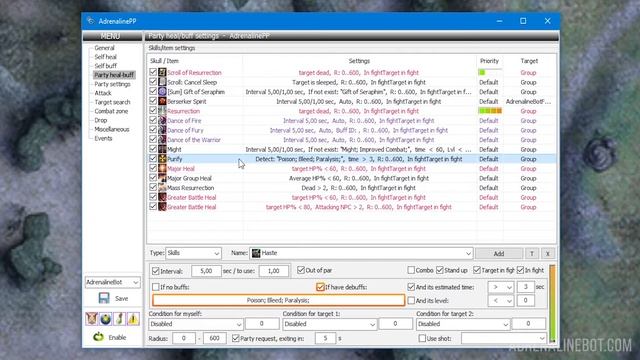Click the X remove button
This screenshot has height=360, width=640.
tap(548, 253)
